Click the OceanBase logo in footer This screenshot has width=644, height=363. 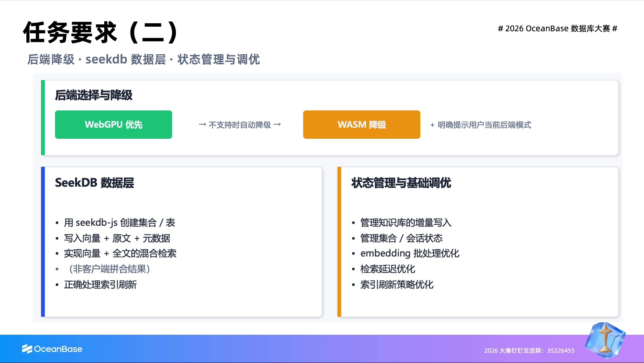coord(52,349)
